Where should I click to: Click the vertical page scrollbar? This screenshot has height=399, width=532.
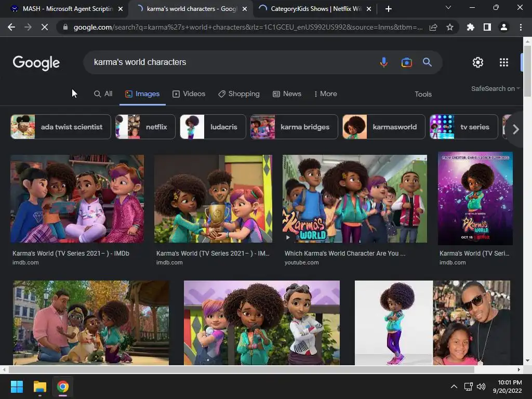(527, 71)
